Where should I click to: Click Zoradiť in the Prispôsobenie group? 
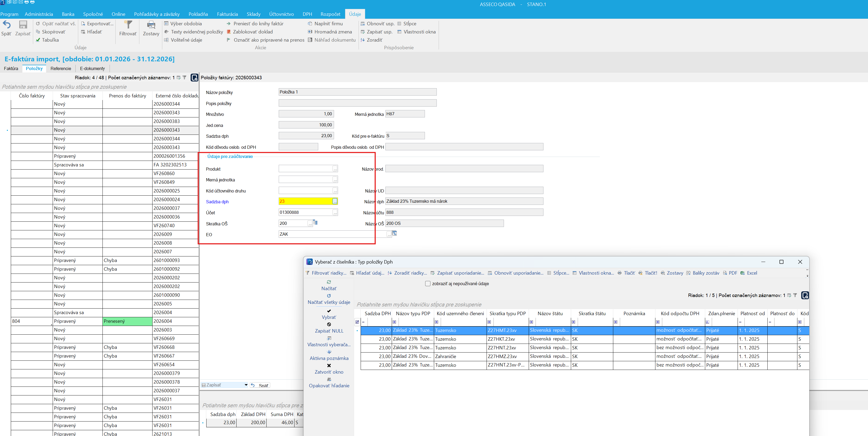click(x=372, y=40)
